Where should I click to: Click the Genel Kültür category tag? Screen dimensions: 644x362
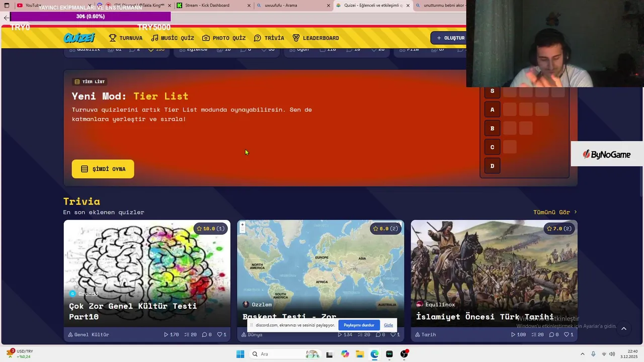click(x=89, y=334)
